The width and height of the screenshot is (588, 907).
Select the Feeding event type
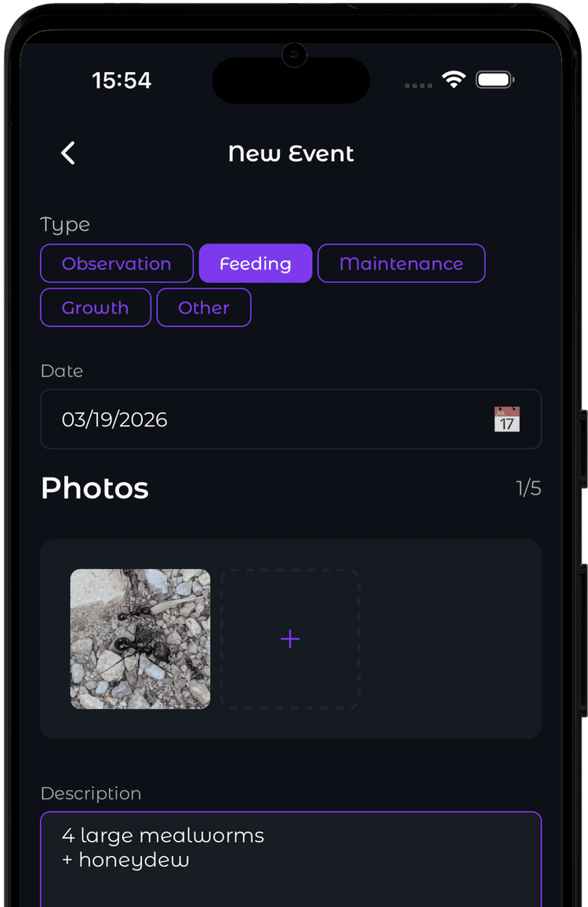click(256, 263)
